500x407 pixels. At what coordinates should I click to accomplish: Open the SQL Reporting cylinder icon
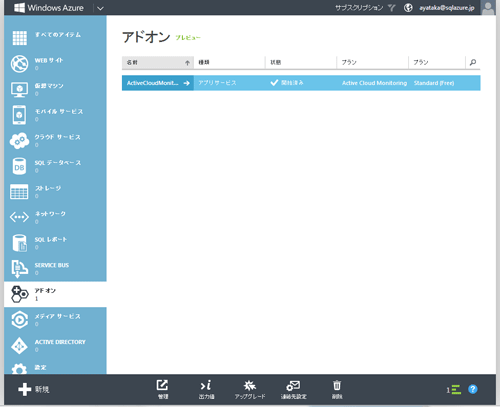click(x=19, y=243)
